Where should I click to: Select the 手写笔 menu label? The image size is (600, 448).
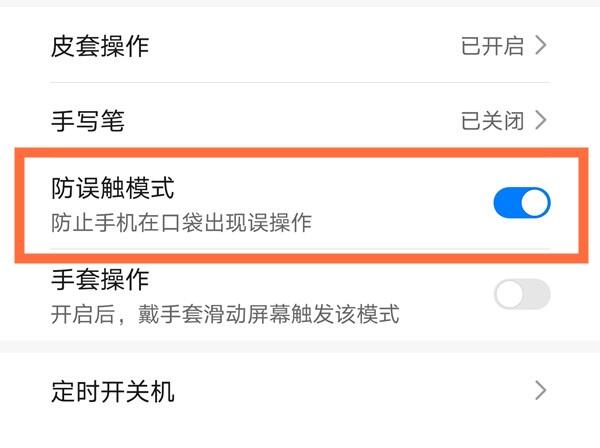[88, 122]
